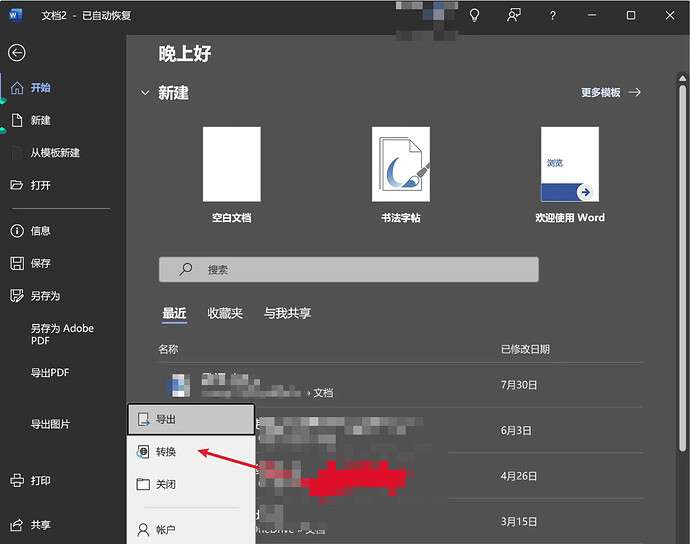Select 导出 in the popup menu
The image size is (690, 544).
click(x=191, y=419)
